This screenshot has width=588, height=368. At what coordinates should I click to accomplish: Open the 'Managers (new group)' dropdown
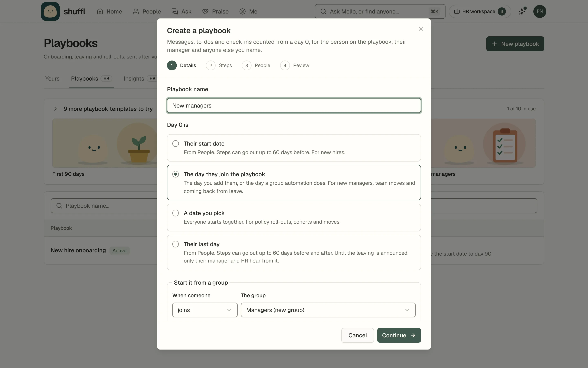pyautogui.click(x=328, y=310)
